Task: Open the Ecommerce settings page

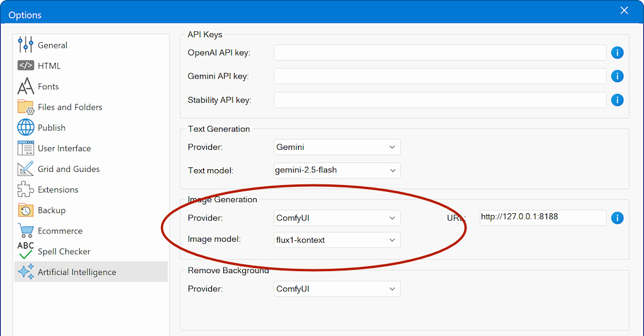Action: (x=91, y=230)
